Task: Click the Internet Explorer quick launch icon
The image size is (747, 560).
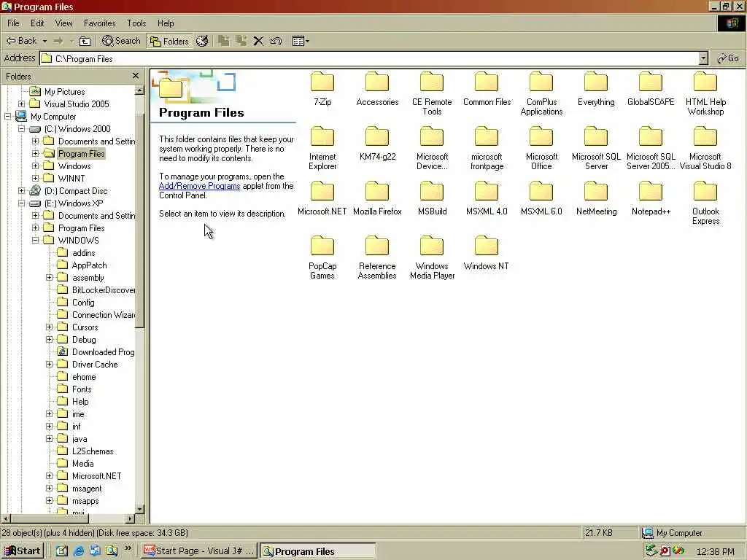Action: (79, 551)
